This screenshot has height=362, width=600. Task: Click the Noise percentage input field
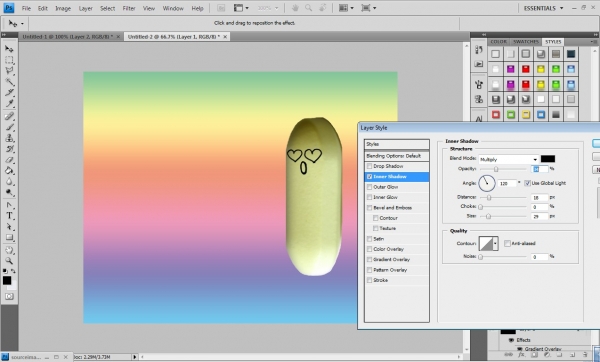[539, 257]
